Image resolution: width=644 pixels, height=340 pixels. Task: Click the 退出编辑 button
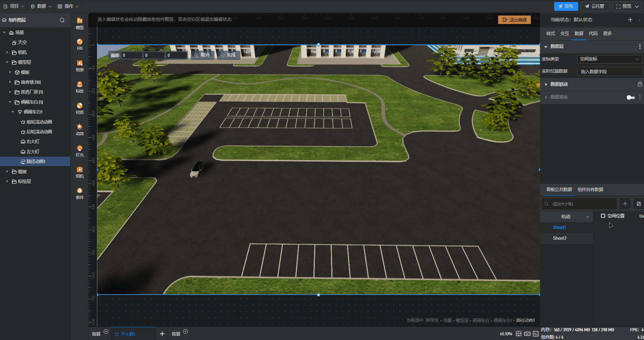coord(514,20)
